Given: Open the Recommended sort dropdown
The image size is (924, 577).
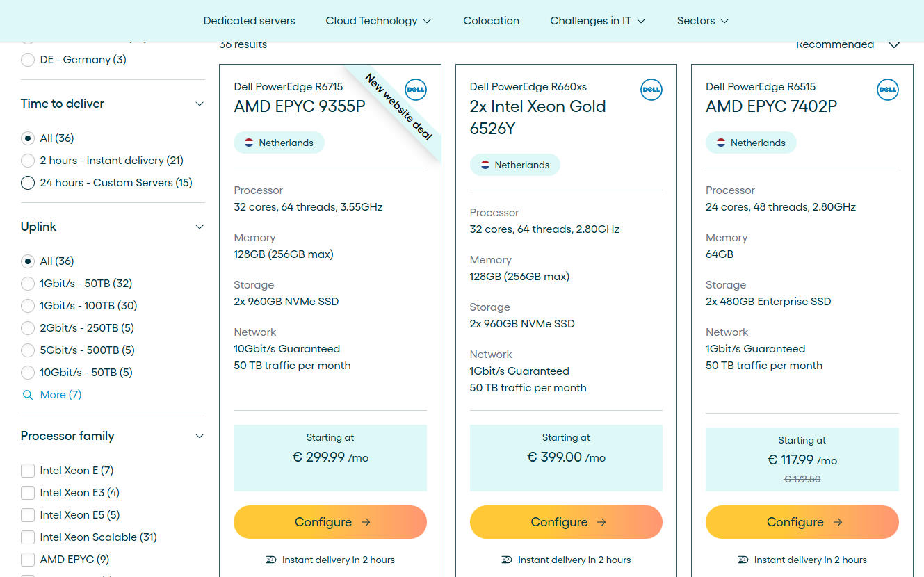Looking at the screenshot, I should tap(848, 44).
